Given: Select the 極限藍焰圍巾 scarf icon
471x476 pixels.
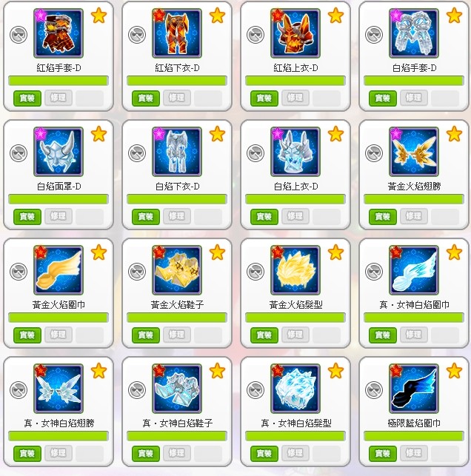Looking at the screenshot, I should click(413, 388).
